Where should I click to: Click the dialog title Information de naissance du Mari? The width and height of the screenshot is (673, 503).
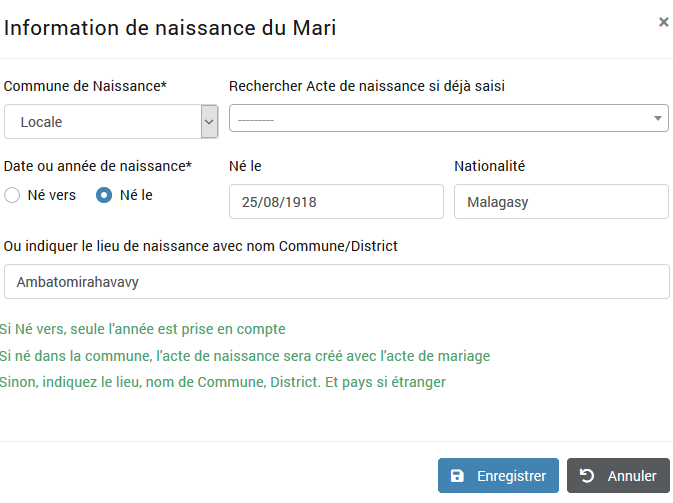(170, 28)
